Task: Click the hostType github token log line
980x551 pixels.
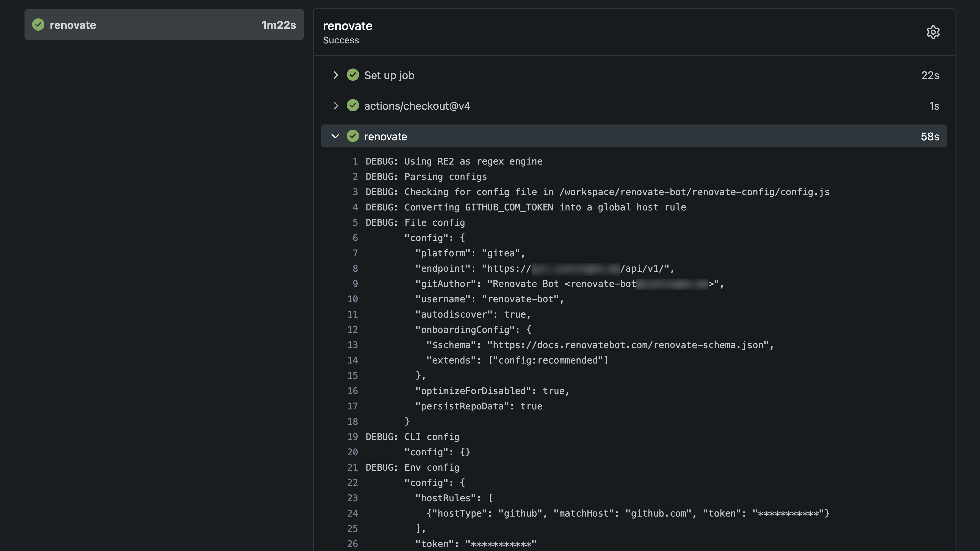Action: click(628, 513)
